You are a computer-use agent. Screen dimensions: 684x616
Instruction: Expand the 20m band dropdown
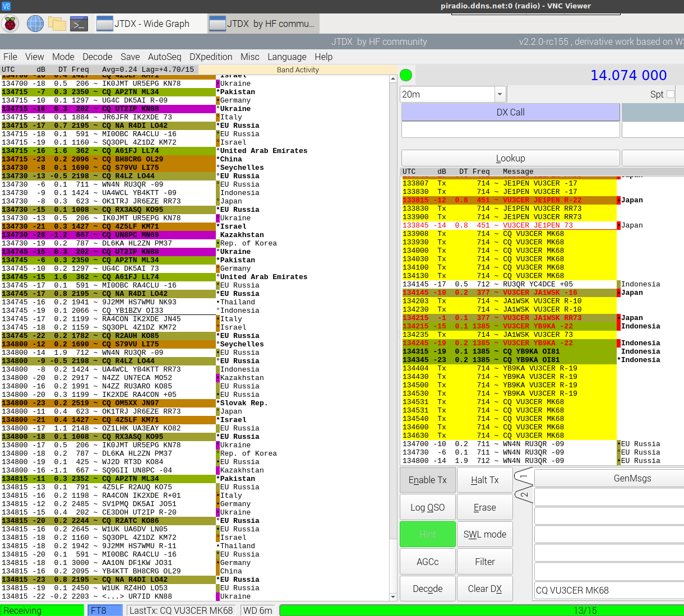coord(500,94)
